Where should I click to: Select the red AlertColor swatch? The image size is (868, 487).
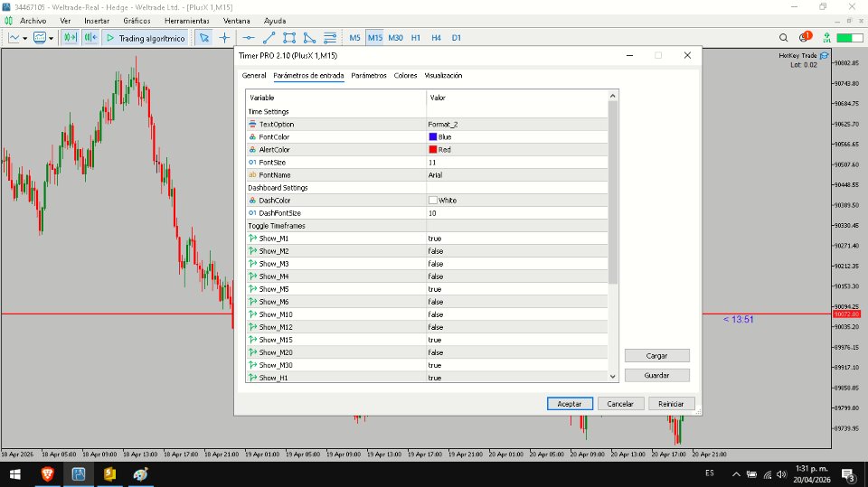point(433,149)
